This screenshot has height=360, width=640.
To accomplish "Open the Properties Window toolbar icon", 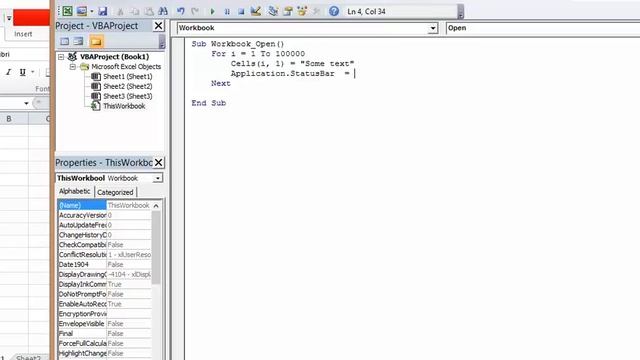I will point(288,11).
